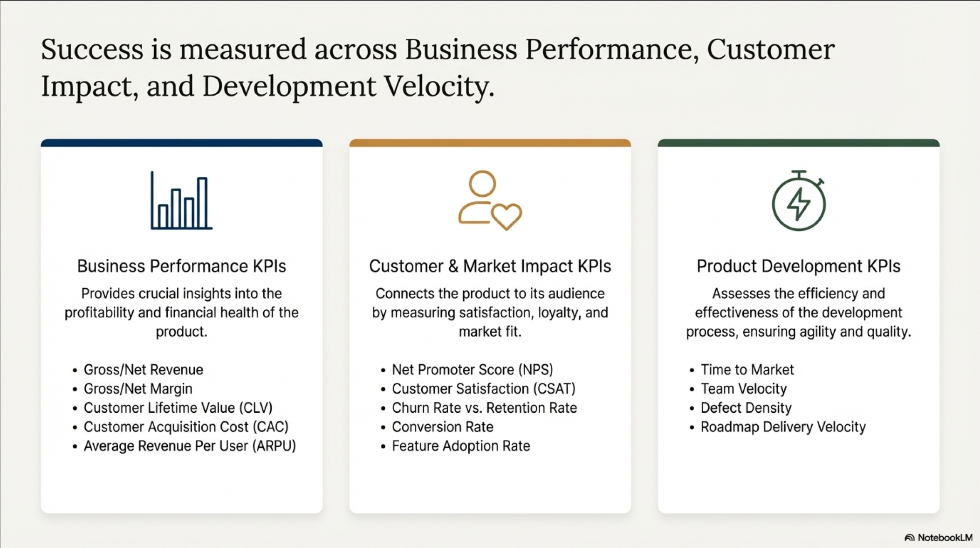Select the Defect Density item

[x=746, y=408]
